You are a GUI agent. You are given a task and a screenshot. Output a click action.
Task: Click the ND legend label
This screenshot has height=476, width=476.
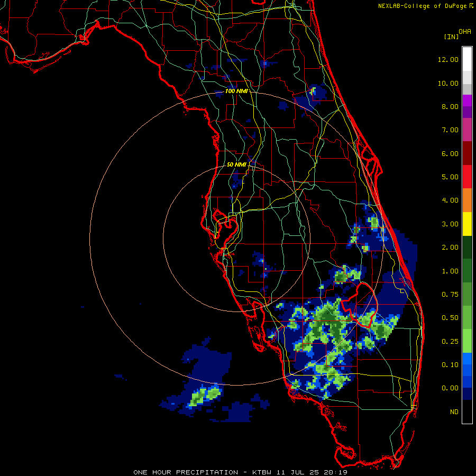tap(454, 412)
